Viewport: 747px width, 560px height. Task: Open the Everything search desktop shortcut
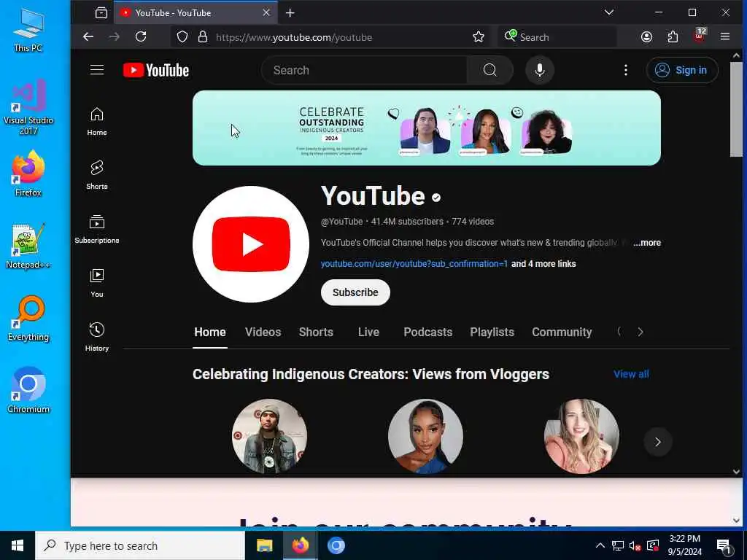click(x=28, y=319)
